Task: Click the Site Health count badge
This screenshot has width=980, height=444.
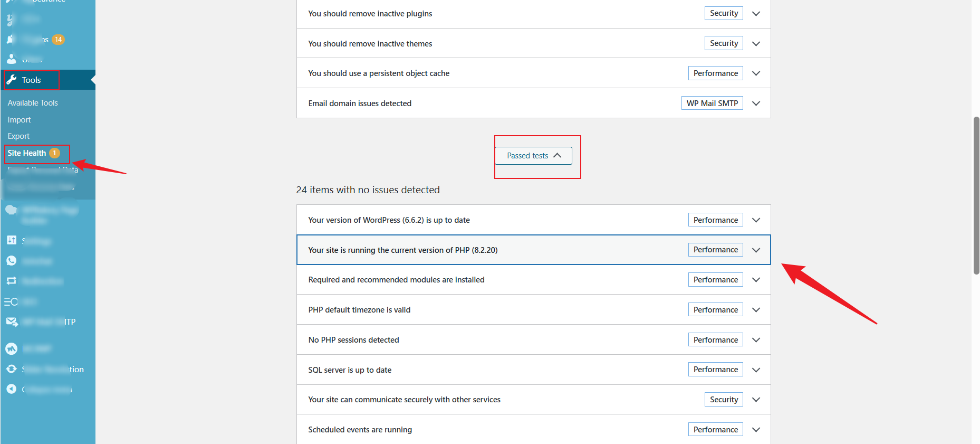Action: 54,153
